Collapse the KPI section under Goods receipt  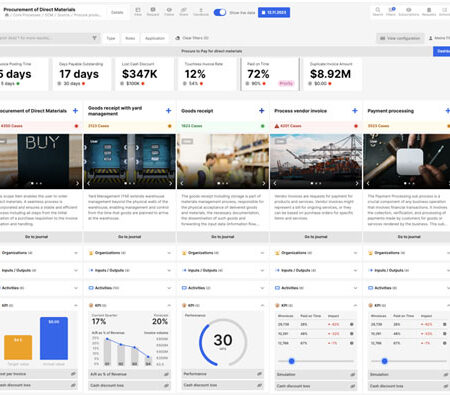tap(262, 305)
